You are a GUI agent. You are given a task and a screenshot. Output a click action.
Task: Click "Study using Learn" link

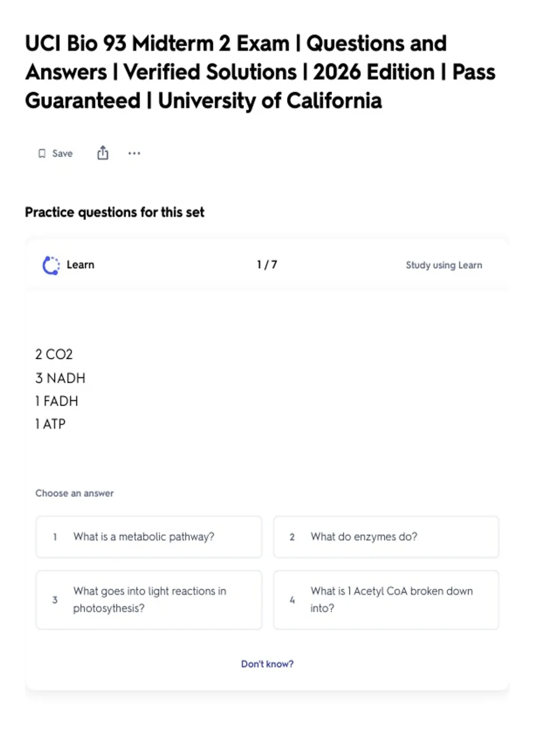tap(444, 265)
